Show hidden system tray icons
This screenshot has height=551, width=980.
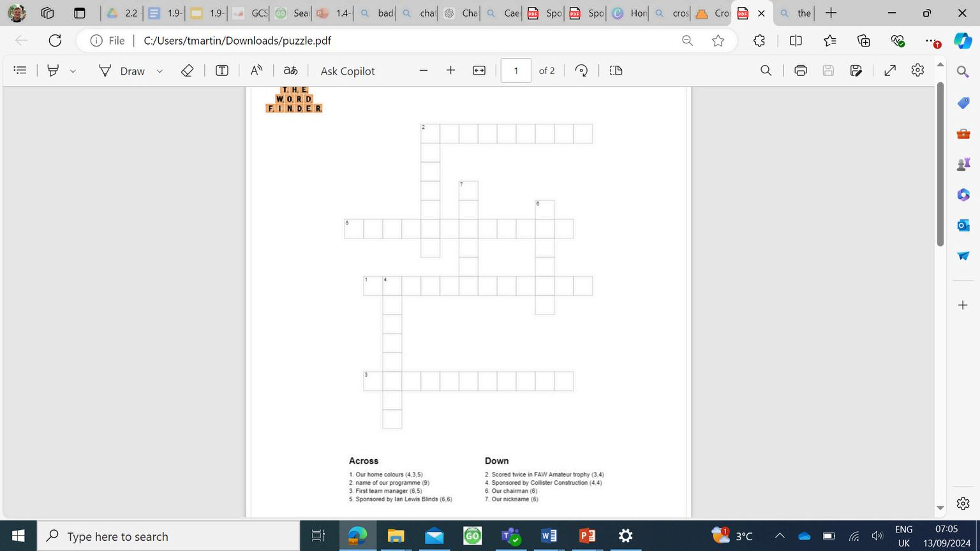click(780, 536)
